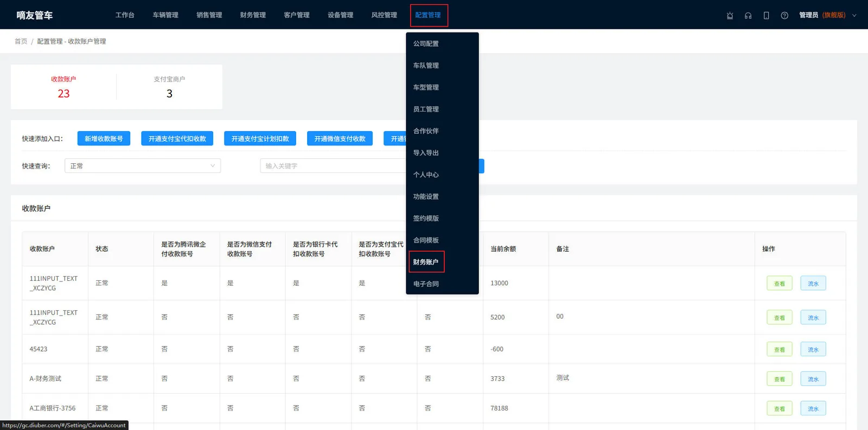Viewport: 868px width, 430px height.
Task: Expand the 管理员 account dropdown arrow
Action: click(x=854, y=16)
